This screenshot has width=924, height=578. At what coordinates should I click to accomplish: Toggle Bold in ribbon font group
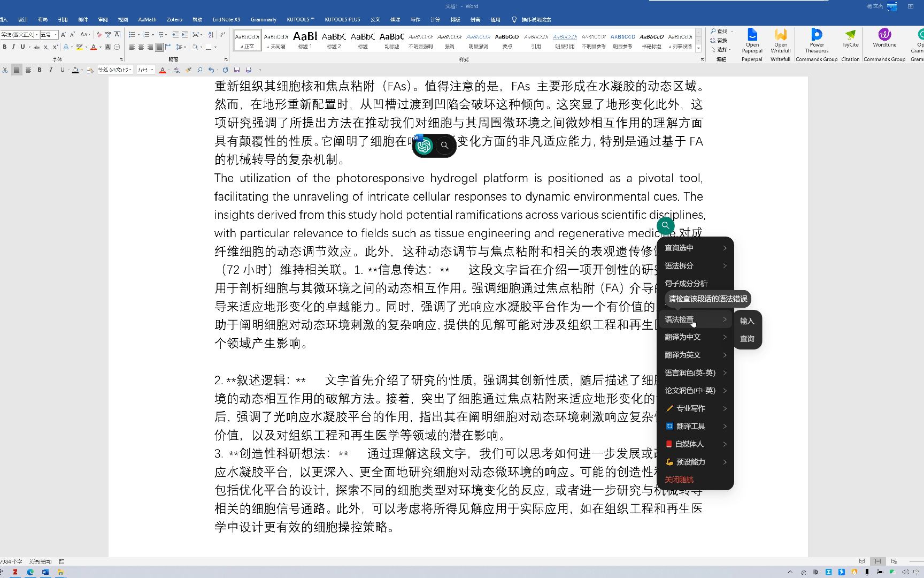pyautogui.click(x=5, y=47)
